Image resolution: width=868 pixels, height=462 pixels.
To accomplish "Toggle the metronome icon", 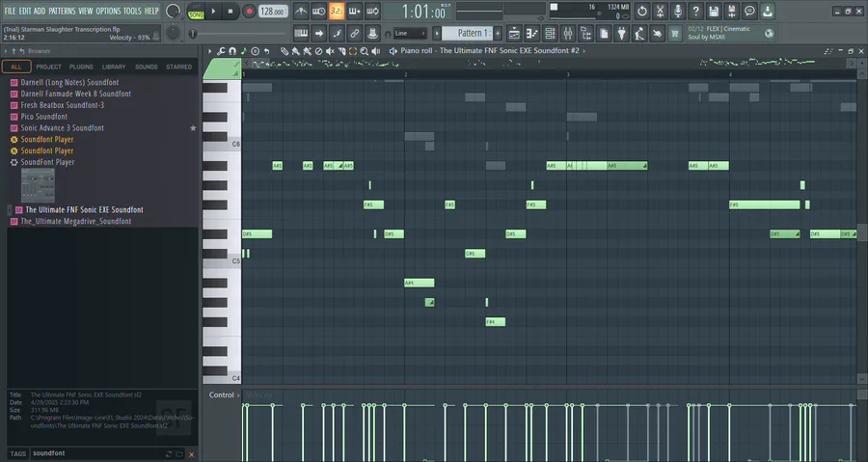I will [301, 11].
